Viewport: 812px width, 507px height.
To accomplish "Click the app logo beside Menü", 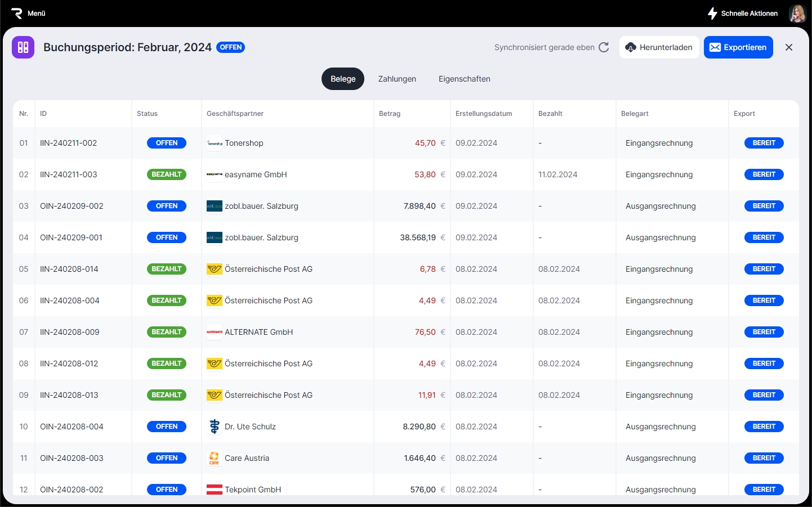I will (x=17, y=14).
